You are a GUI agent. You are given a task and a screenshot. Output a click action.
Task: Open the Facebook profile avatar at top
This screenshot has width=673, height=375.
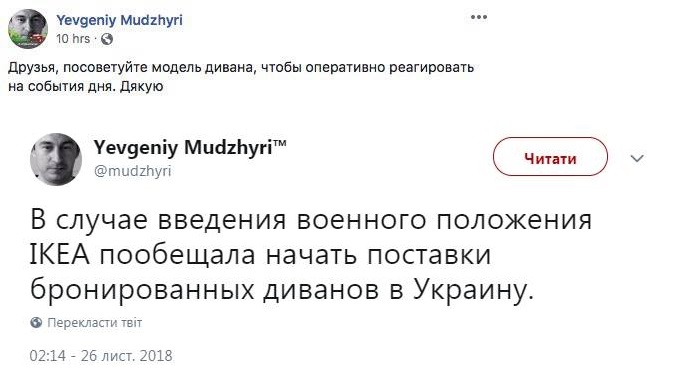pos(28,29)
